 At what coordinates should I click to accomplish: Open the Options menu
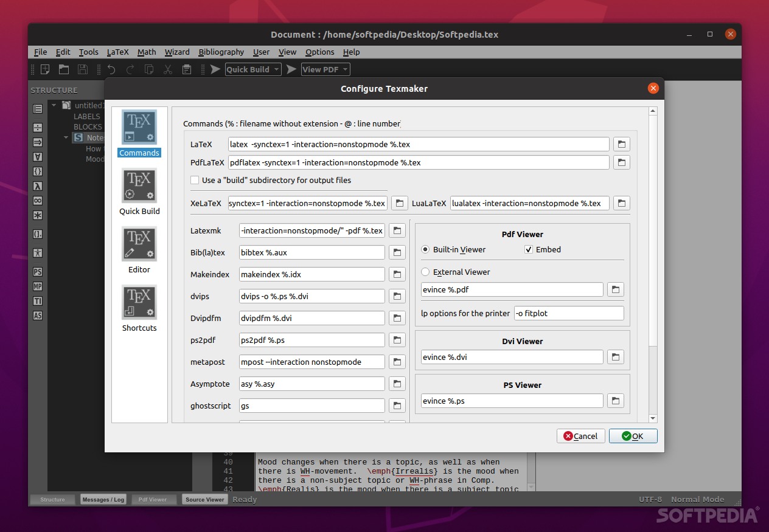click(x=320, y=52)
